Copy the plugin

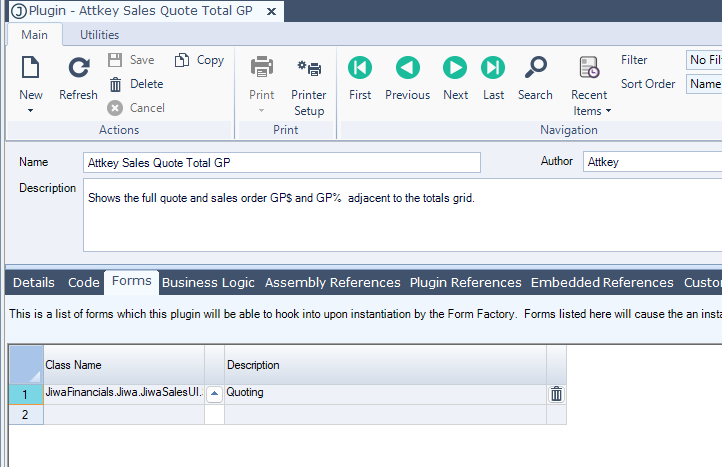click(199, 60)
